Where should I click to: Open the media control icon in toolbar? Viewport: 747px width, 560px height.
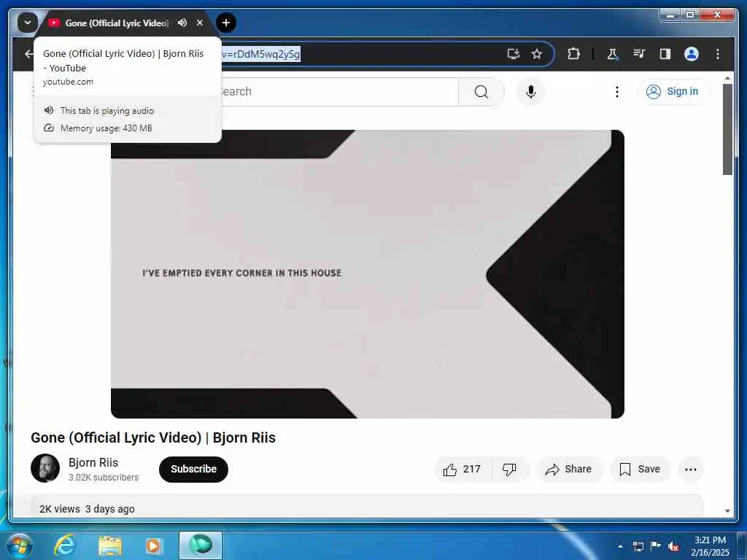pos(639,54)
